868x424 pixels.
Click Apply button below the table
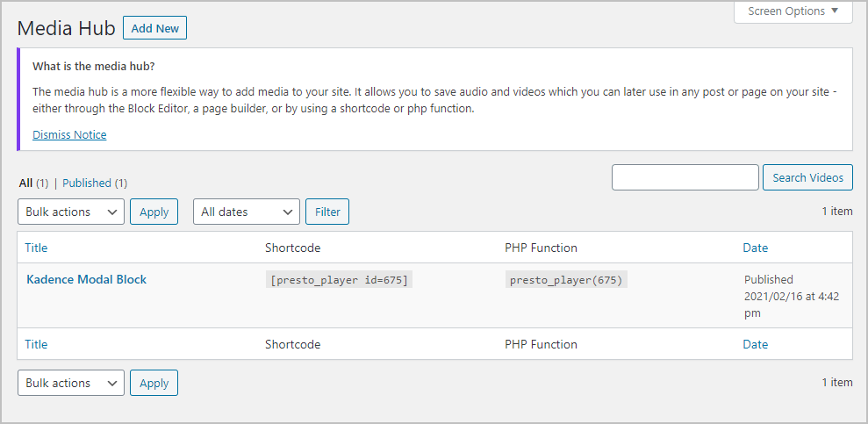point(154,383)
